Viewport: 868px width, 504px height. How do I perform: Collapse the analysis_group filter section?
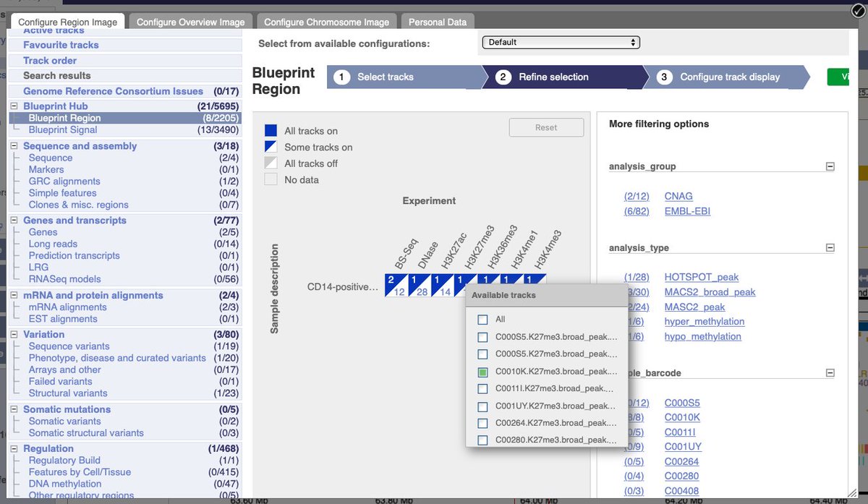pyautogui.click(x=830, y=166)
